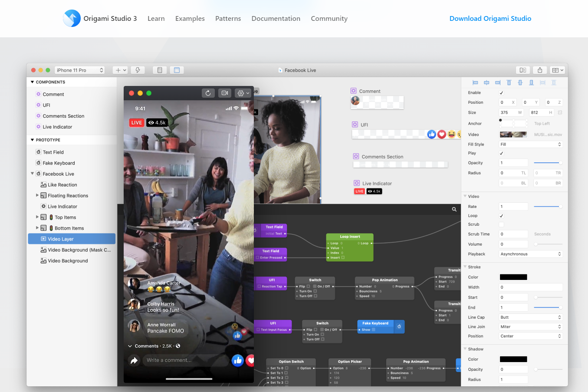588x392 pixels.
Task: Open the Documentation nav item
Action: pos(276,18)
